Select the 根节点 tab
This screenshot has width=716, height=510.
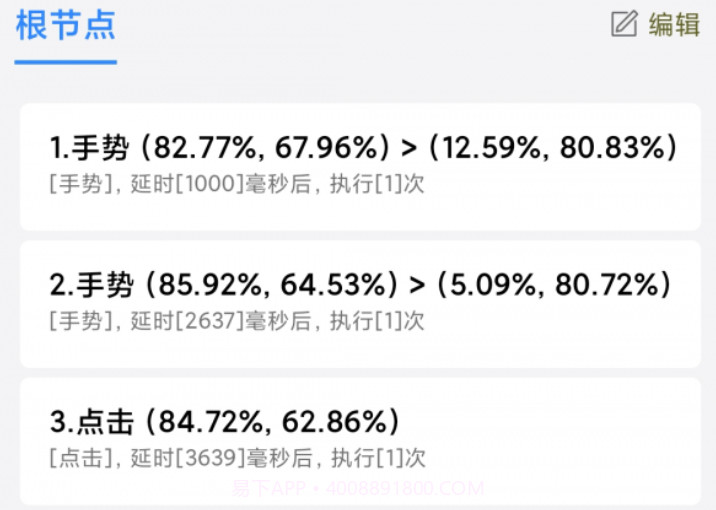[x=65, y=26]
